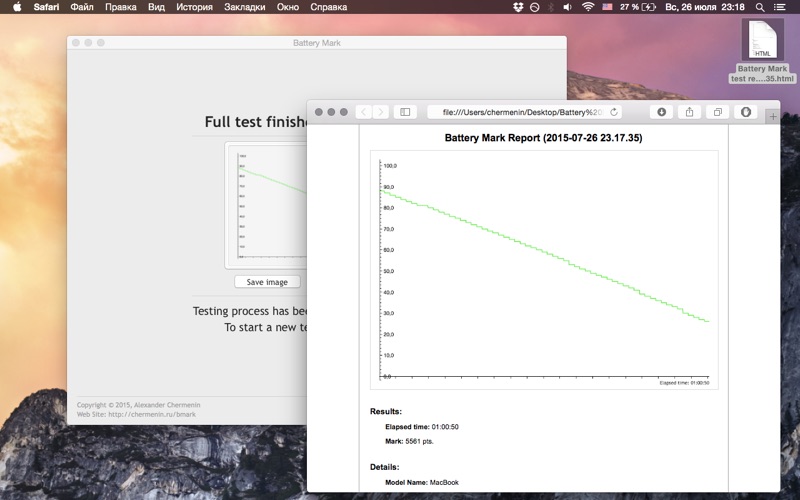Go forward in Safari
Viewport: 800px width, 500px height.
[381, 112]
